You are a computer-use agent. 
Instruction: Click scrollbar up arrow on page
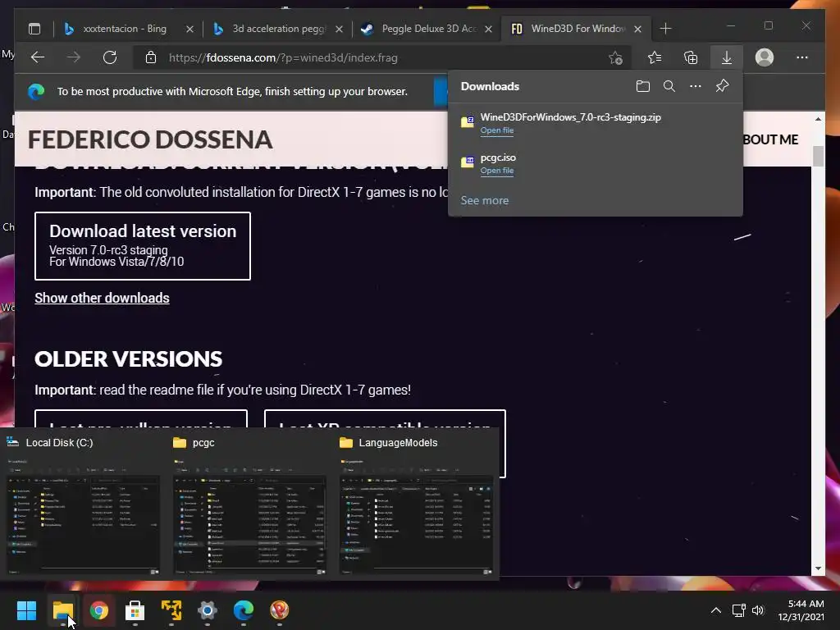click(x=818, y=119)
